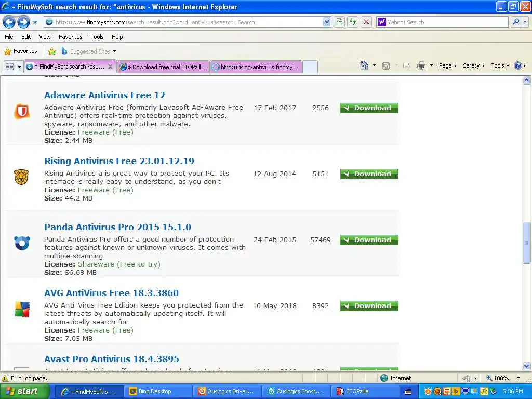The height and width of the screenshot is (399, 532).
Task: Open the Favorites star button
Action: 20,51
